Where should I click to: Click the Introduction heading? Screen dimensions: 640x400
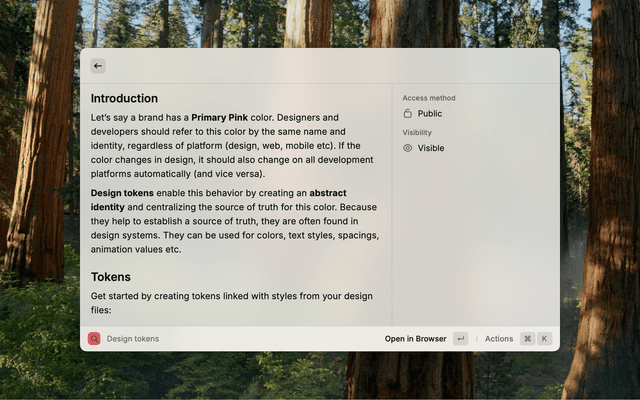coord(124,98)
